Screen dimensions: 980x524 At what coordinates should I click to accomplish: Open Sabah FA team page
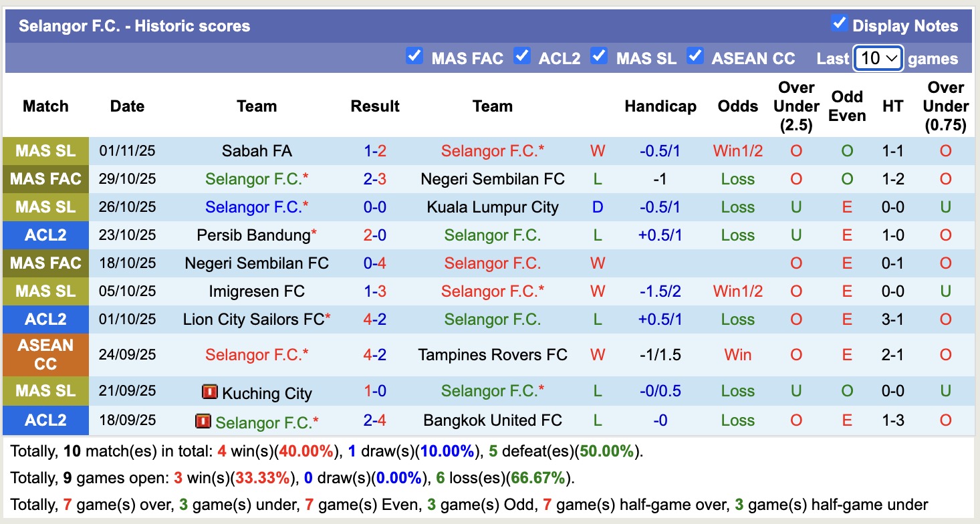[257, 151]
